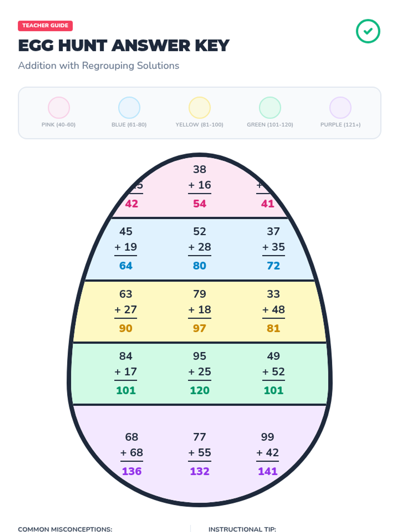Select the green legend circle
The height and width of the screenshot is (532, 399).
(270, 108)
